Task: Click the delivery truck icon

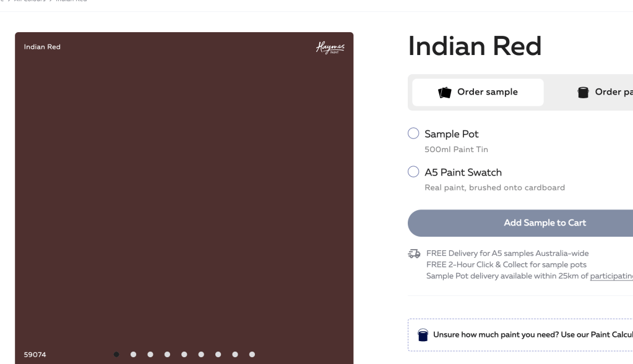Action: [414, 253]
